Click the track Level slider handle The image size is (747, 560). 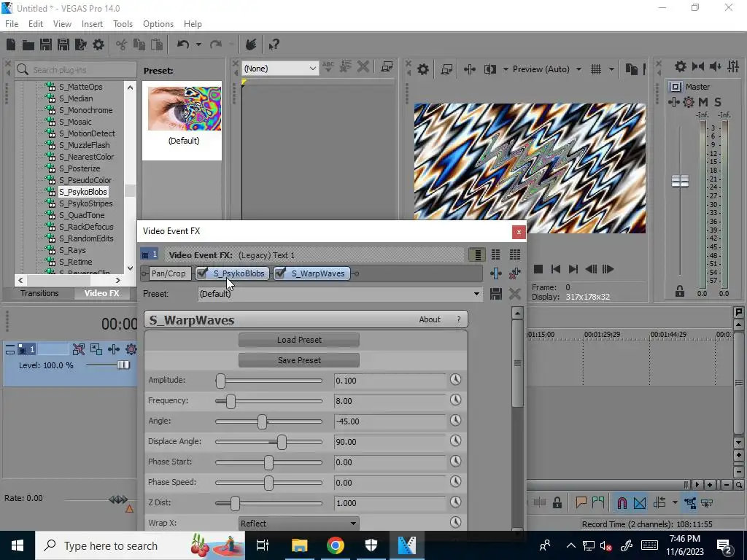123,365
